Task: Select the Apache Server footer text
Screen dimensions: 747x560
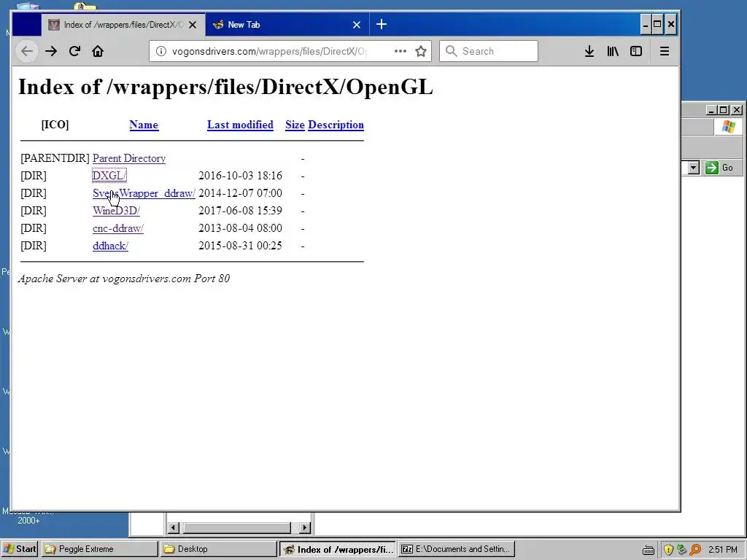Action: point(124,279)
